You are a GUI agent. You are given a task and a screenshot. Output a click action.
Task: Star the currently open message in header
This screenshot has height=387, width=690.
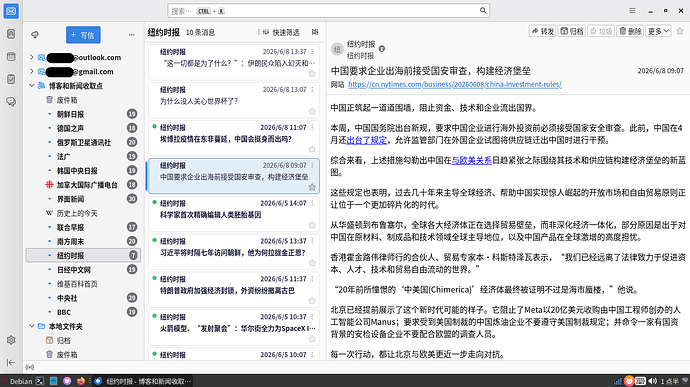(x=680, y=31)
